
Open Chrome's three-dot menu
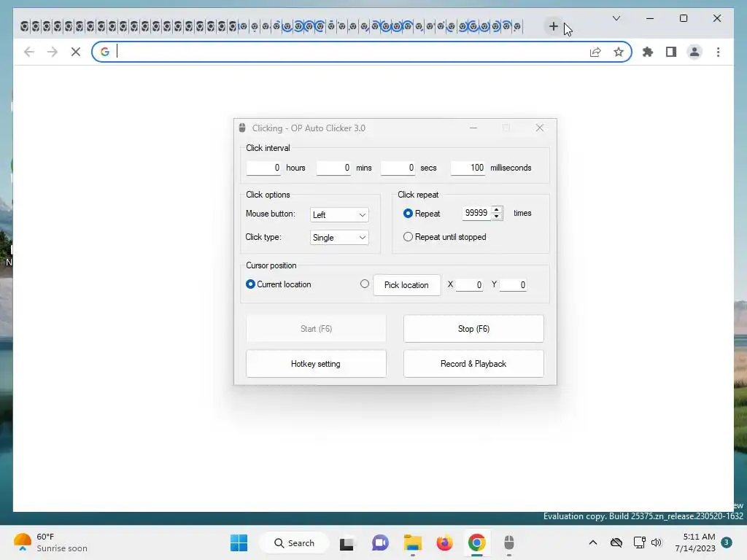click(x=718, y=52)
